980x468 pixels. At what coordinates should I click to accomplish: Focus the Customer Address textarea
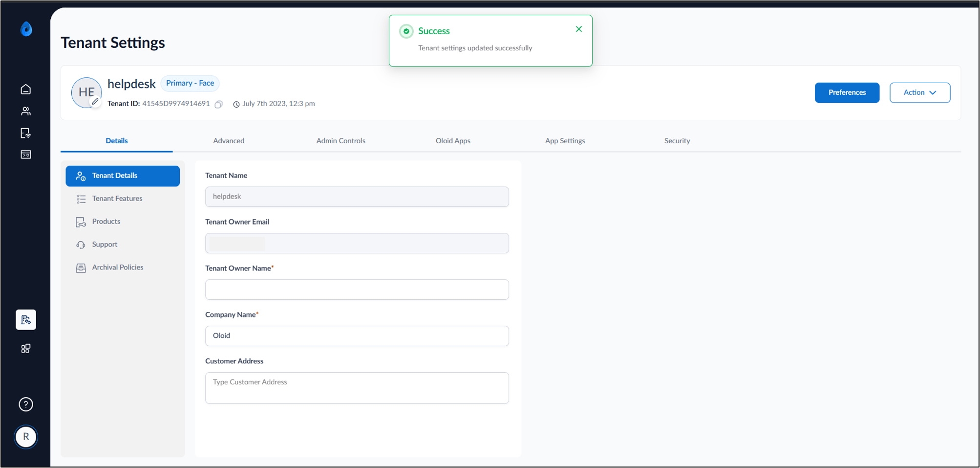(x=357, y=388)
